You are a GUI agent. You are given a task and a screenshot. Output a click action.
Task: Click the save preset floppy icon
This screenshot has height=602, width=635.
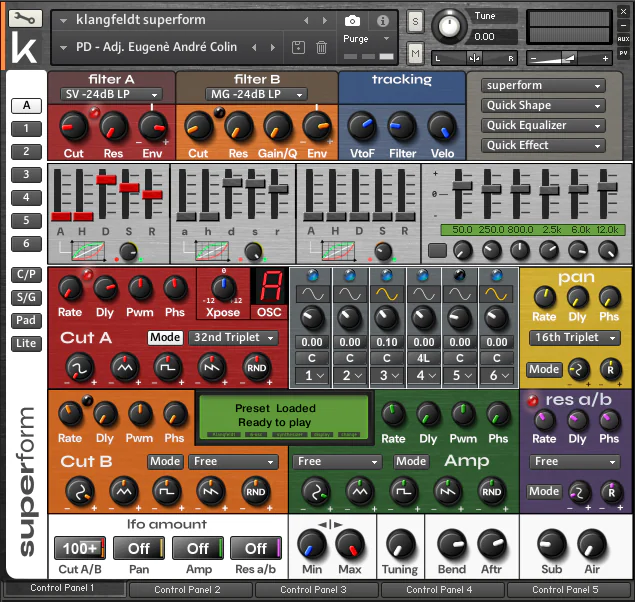[x=298, y=47]
